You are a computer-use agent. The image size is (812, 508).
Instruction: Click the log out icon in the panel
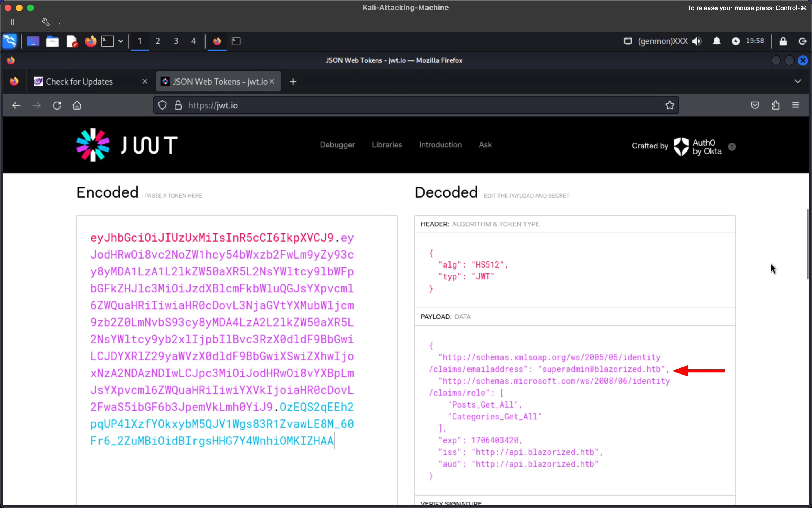click(x=802, y=41)
